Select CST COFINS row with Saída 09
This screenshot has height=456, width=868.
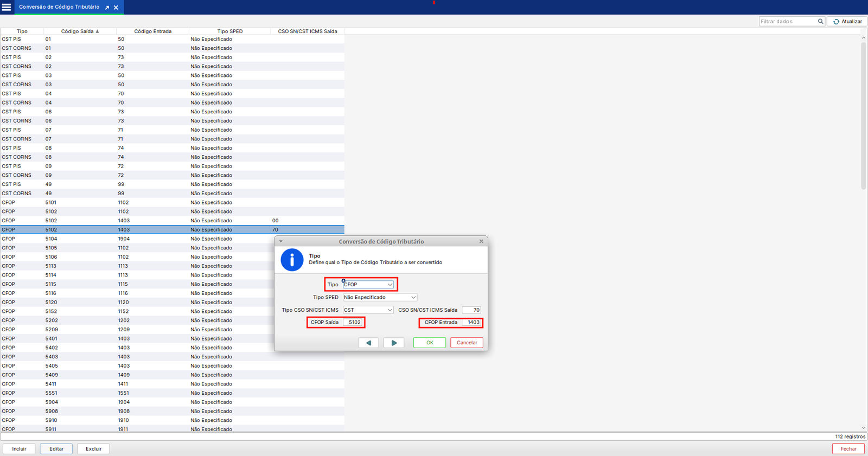(172, 176)
